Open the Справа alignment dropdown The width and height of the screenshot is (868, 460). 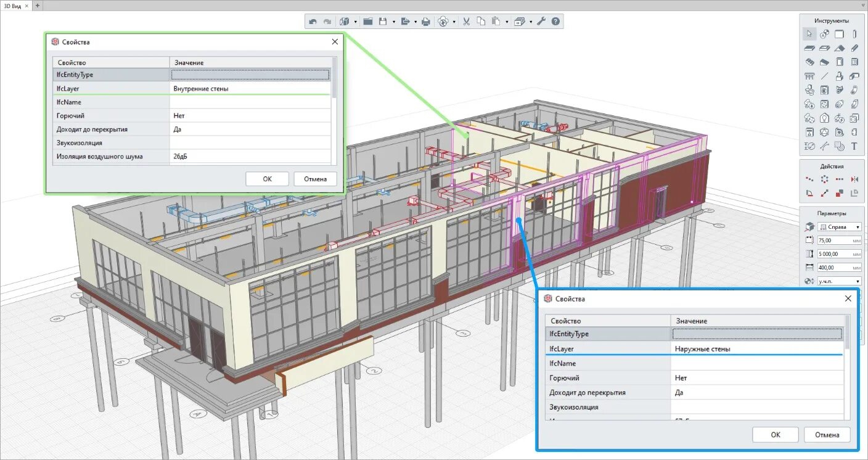(x=839, y=227)
